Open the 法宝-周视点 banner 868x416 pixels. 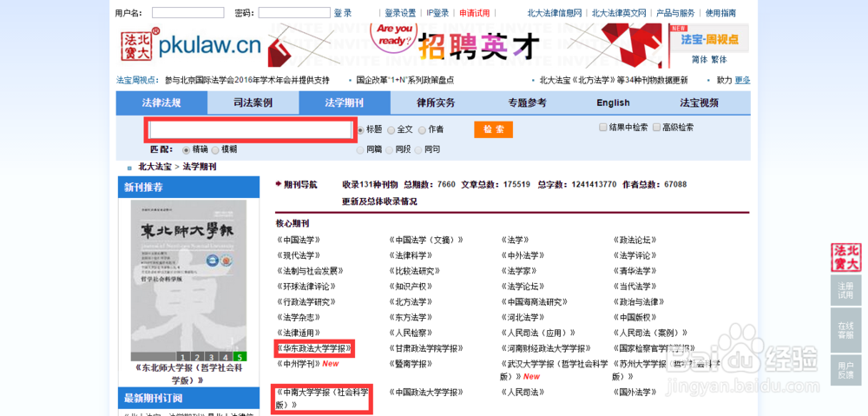pyautogui.click(x=710, y=39)
